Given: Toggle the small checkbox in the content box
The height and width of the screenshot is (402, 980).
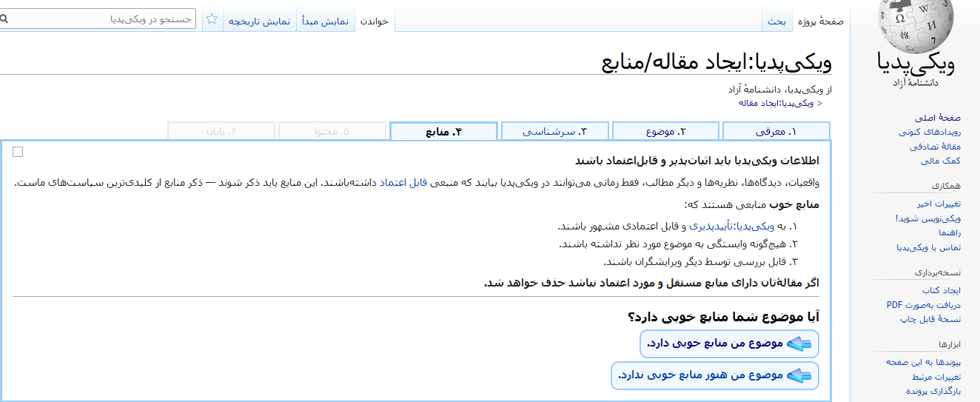Looking at the screenshot, I should click(x=19, y=152).
